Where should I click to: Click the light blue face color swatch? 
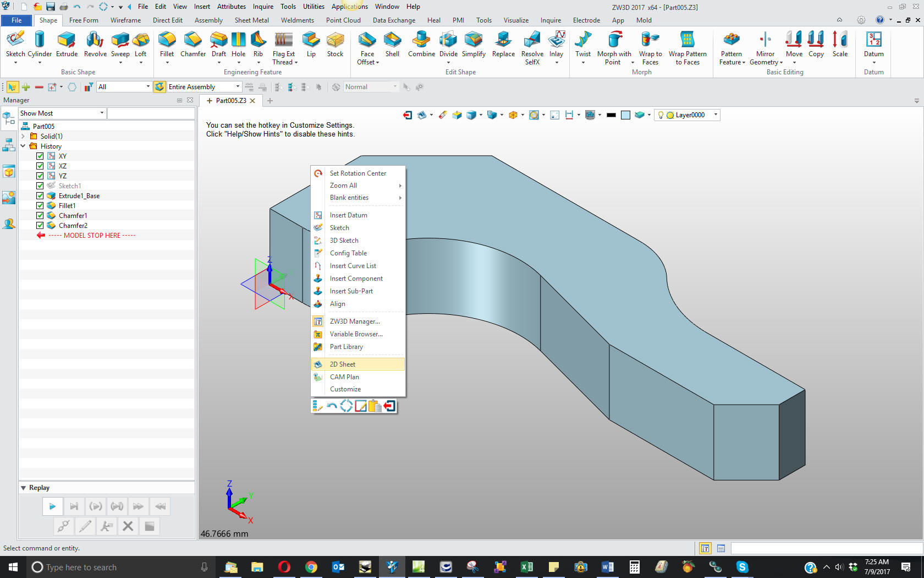tap(625, 115)
